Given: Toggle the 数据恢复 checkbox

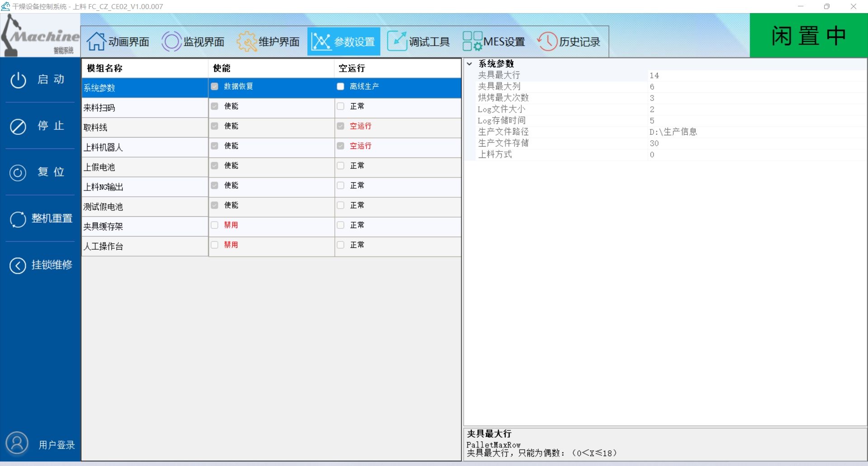Looking at the screenshot, I should (215, 86).
